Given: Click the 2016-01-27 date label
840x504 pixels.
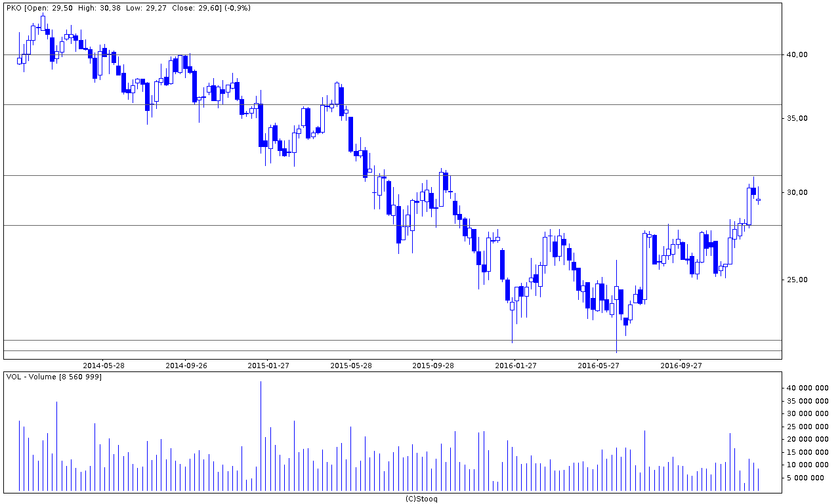Looking at the screenshot, I should (516, 365).
